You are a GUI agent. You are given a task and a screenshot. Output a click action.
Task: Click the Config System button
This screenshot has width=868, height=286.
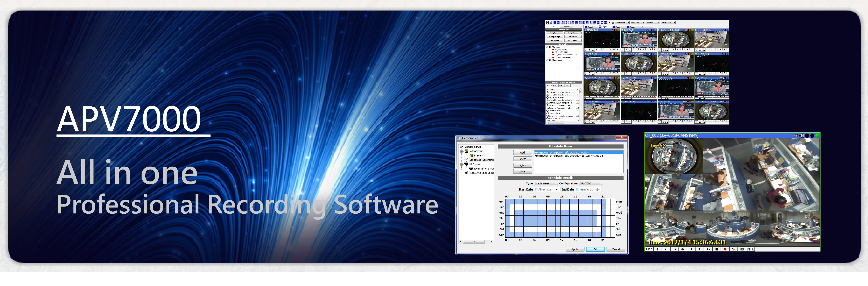[555, 33]
